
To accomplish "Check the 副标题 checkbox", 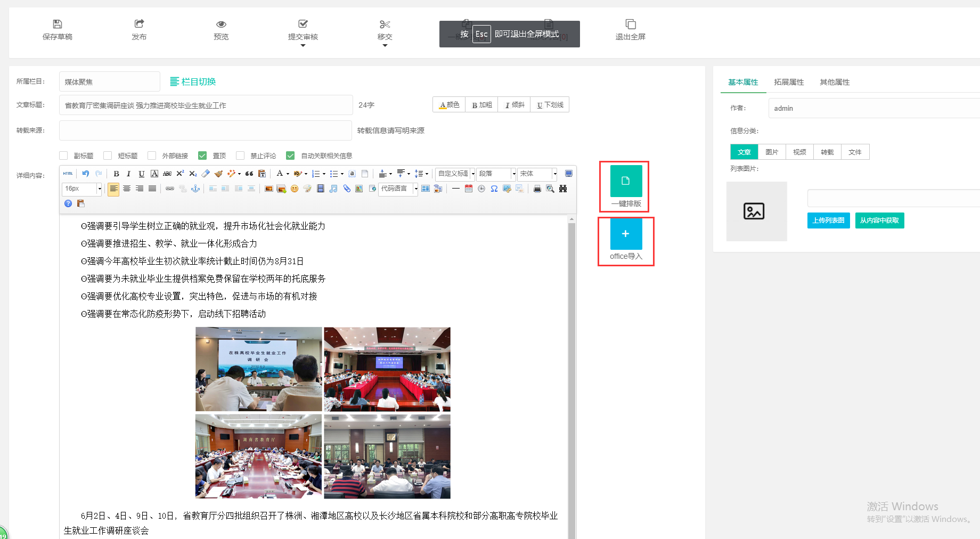I will (x=64, y=156).
